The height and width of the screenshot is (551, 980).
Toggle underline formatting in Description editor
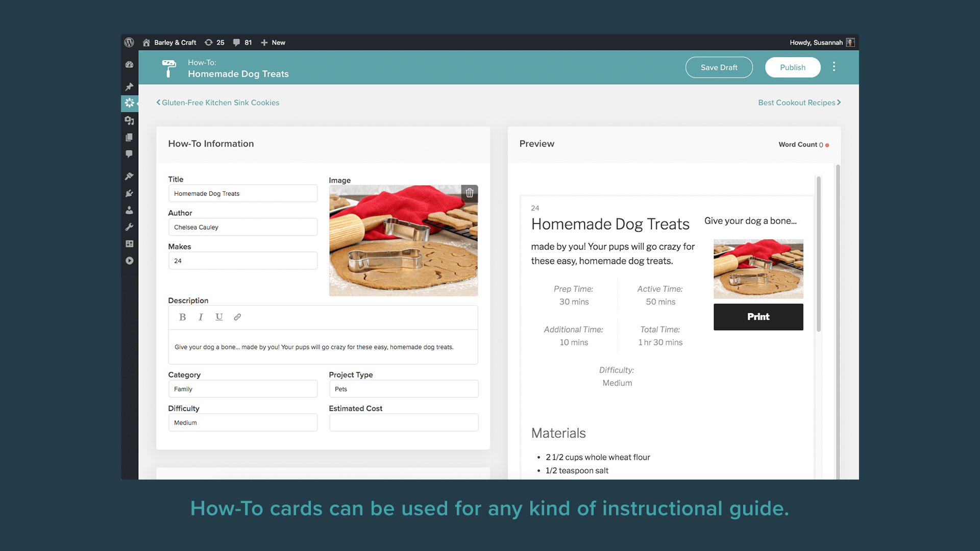tap(219, 317)
